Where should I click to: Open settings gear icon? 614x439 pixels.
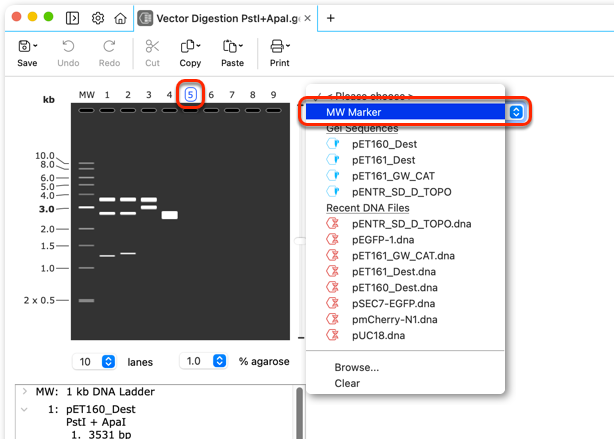(x=98, y=18)
